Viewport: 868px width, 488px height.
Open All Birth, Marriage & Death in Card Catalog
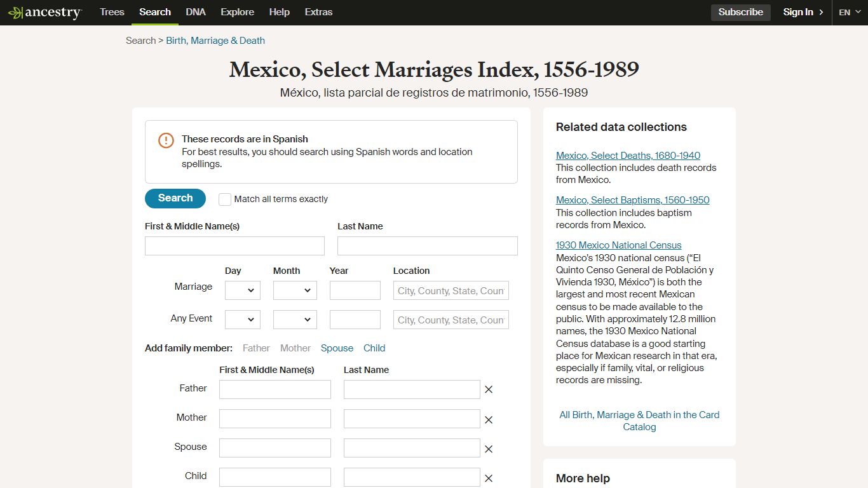(x=639, y=421)
